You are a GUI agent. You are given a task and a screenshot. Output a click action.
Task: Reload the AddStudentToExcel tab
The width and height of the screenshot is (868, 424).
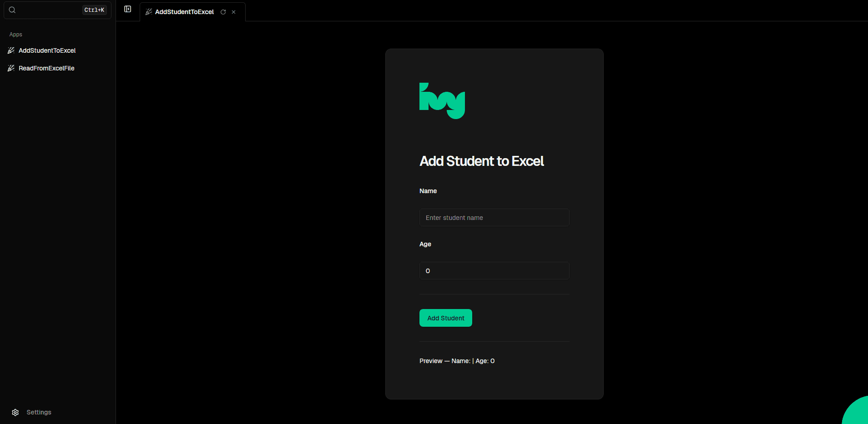(223, 12)
